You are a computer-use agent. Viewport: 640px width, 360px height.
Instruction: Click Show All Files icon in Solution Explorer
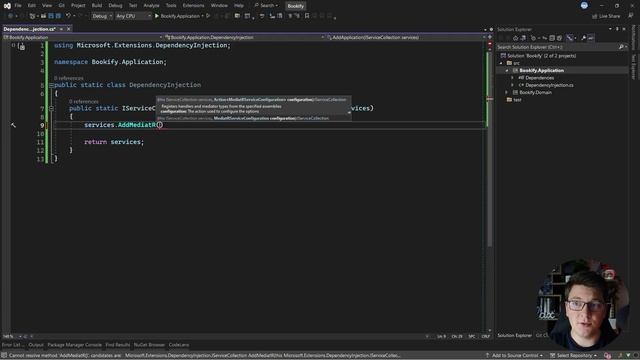560,38
